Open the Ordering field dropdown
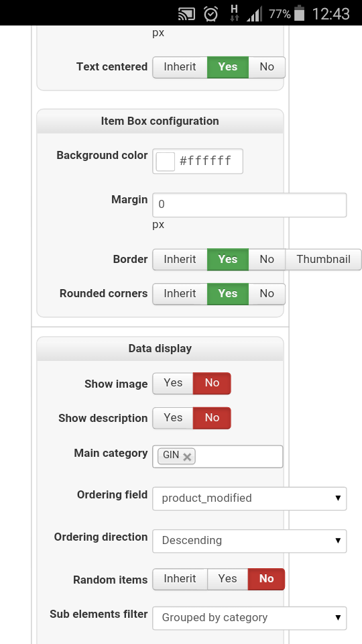Image resolution: width=362 pixels, height=644 pixels. [x=249, y=498]
